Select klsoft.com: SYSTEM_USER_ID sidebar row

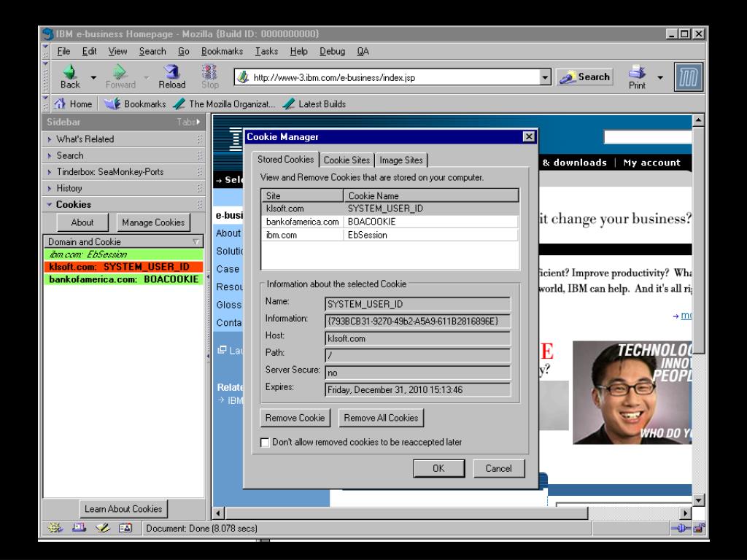(x=123, y=267)
